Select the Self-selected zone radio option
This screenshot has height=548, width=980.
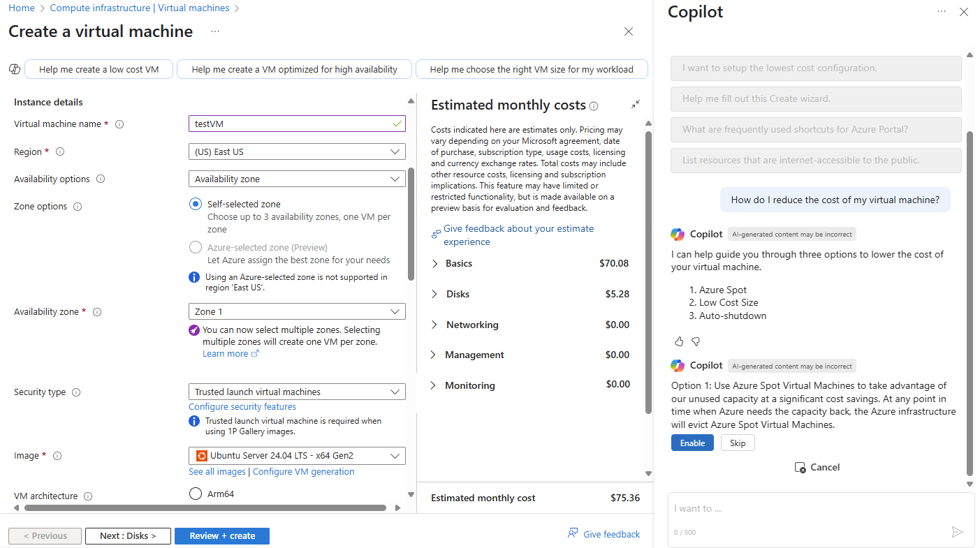click(196, 204)
